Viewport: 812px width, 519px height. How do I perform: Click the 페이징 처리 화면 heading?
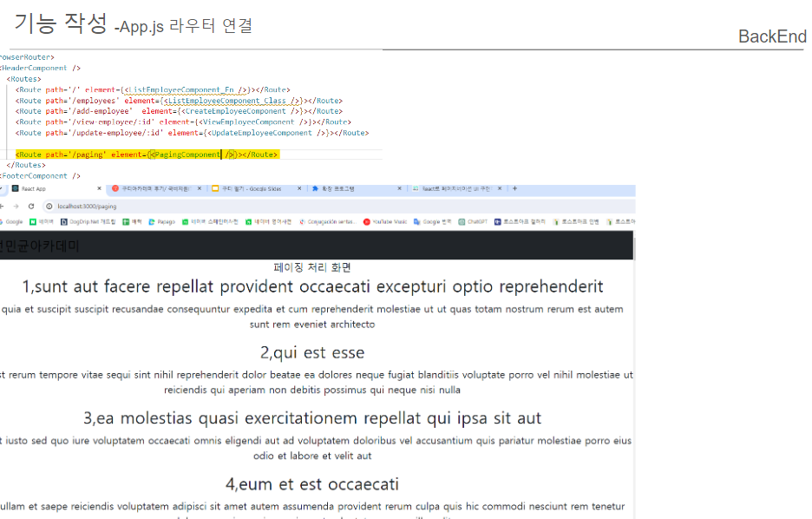click(x=312, y=267)
